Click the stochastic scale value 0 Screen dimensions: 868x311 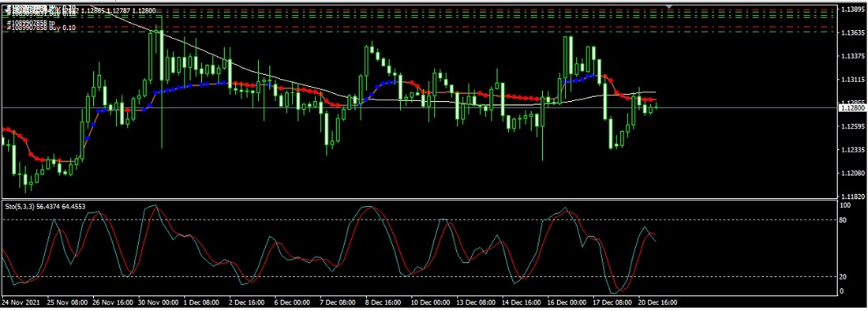click(x=842, y=291)
